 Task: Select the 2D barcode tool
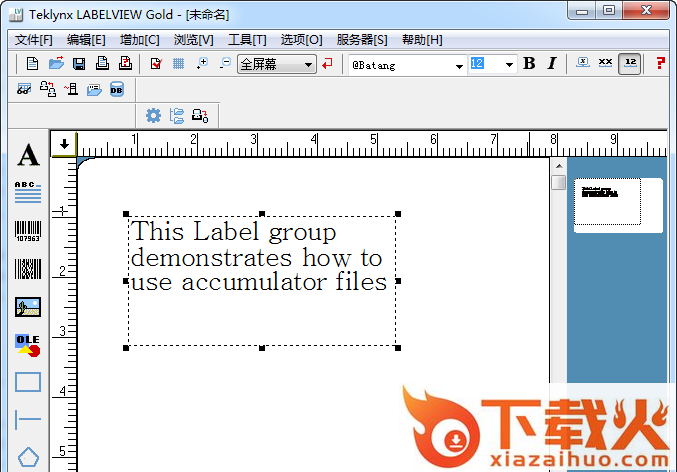[x=28, y=269]
